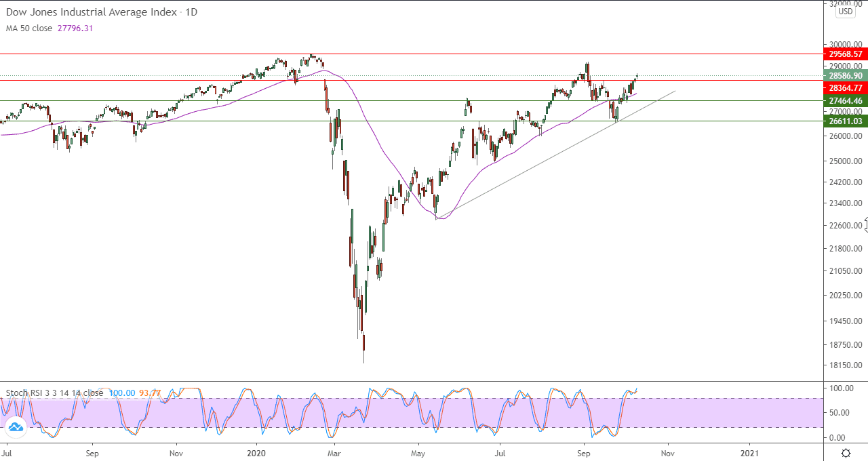This screenshot has width=868, height=461.
Task: Select the 28586.90 current price label
Action: 845,75
